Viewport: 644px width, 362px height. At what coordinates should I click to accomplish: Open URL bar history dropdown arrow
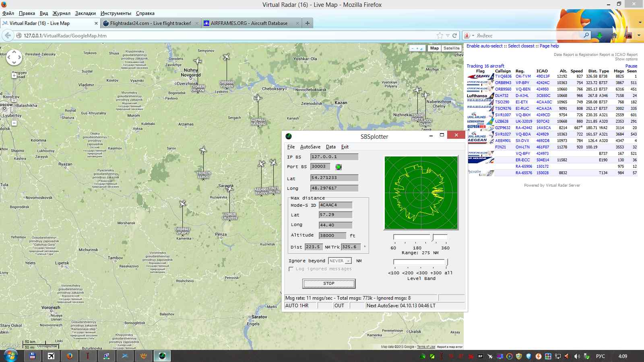click(x=448, y=35)
